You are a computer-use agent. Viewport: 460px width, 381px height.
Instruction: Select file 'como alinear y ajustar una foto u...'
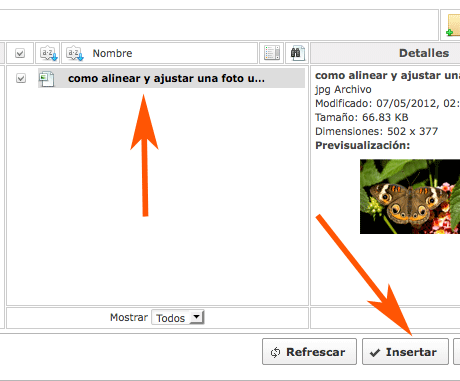click(171, 78)
